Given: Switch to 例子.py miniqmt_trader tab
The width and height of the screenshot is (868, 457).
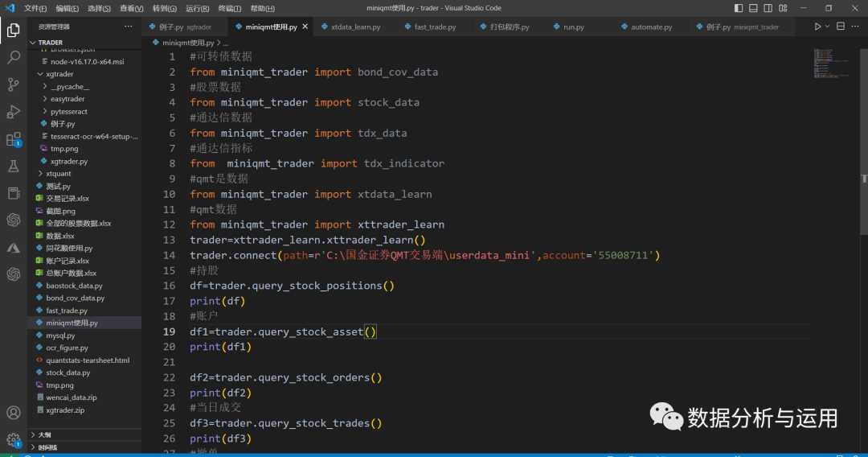Looking at the screenshot, I should 742,27.
